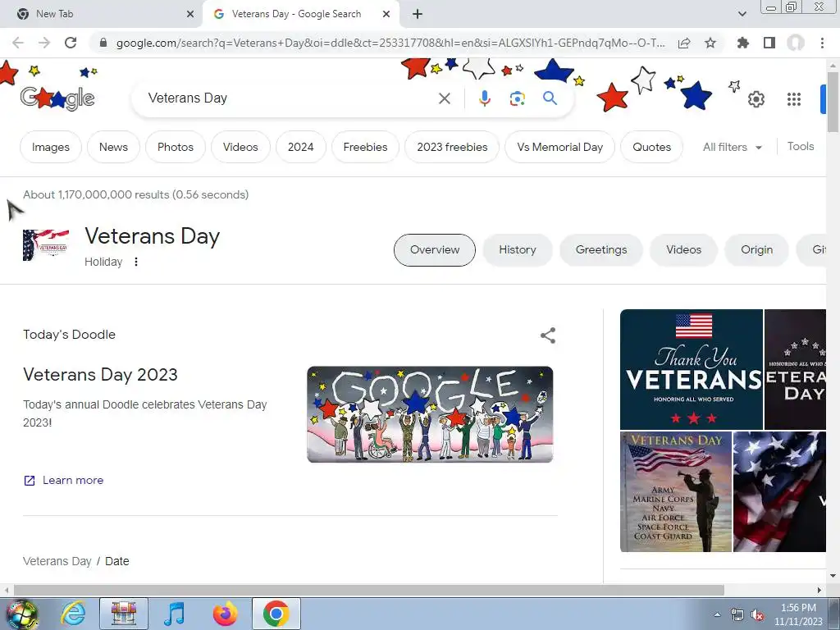Click the horizontal scrollbar thumb
This screenshot has height=630, width=840.
(368, 590)
